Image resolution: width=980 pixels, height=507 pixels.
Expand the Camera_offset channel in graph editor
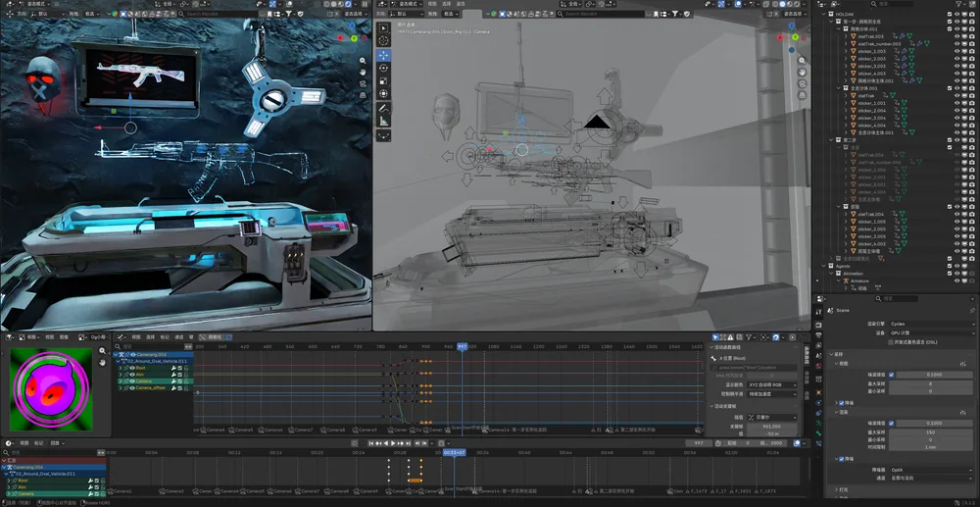(121, 387)
